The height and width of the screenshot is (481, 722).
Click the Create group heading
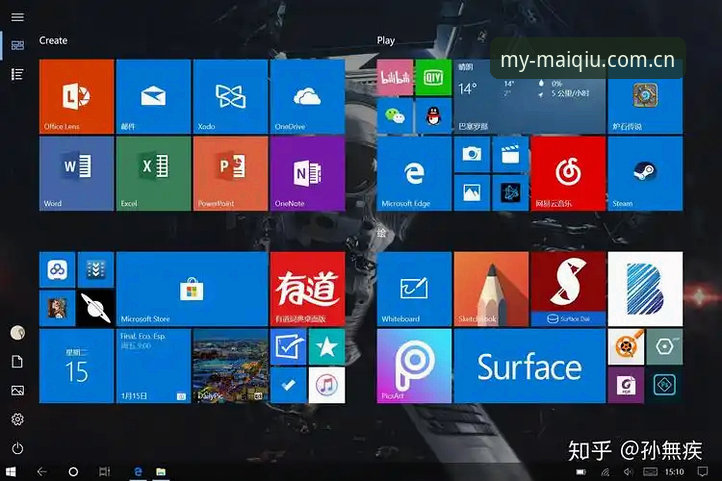(x=53, y=41)
